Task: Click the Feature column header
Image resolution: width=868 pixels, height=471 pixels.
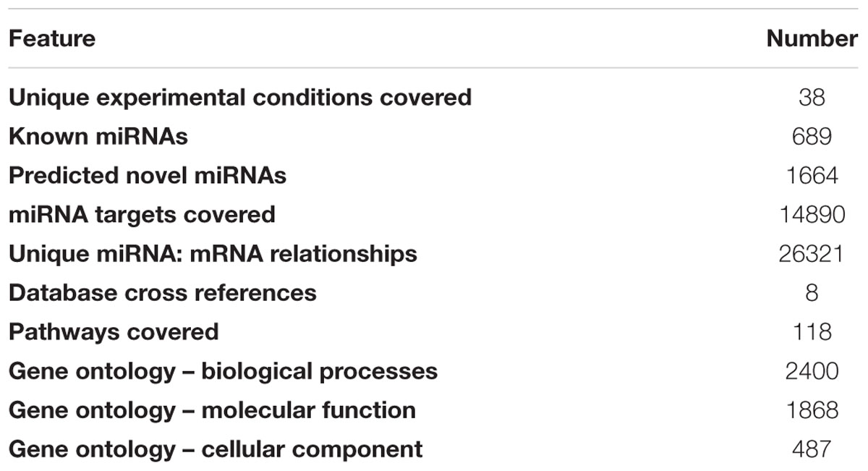Action: tap(51, 38)
